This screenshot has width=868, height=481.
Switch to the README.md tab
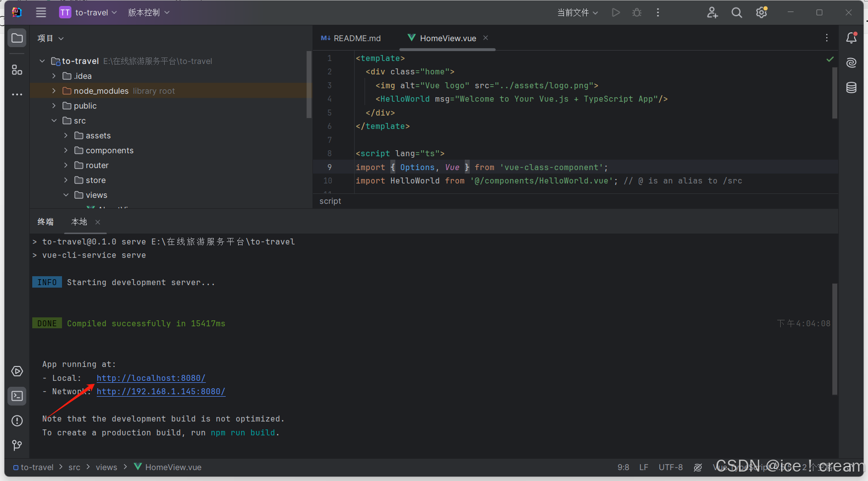(x=356, y=38)
